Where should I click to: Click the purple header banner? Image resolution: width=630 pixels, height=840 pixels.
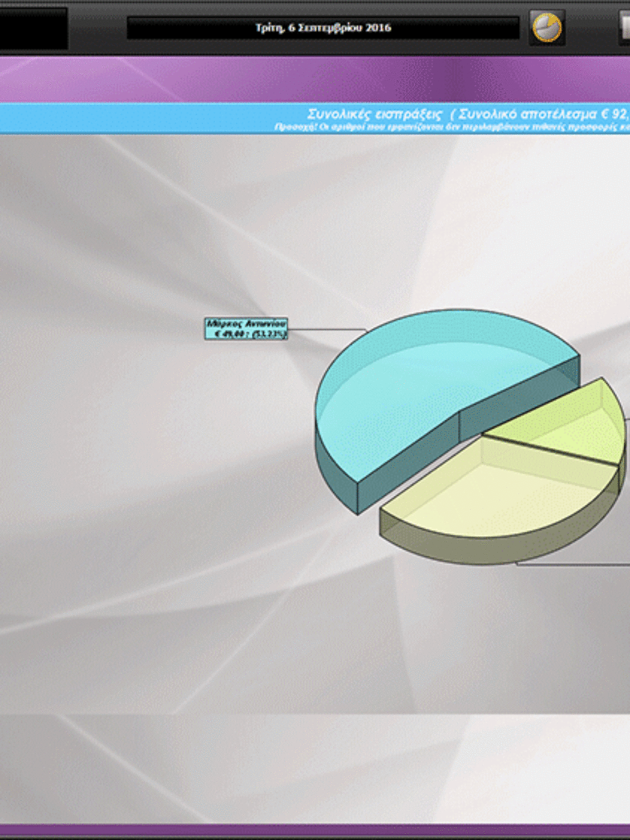coord(315,79)
